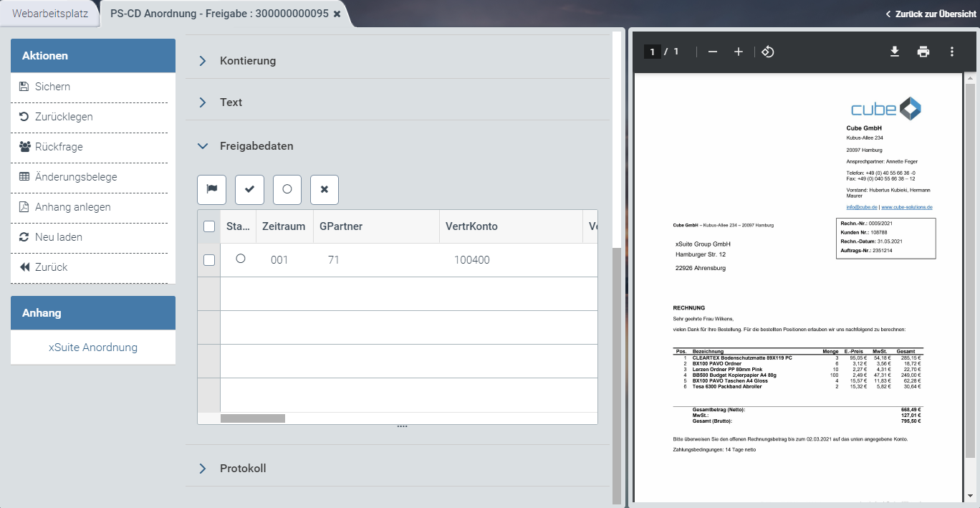The height and width of the screenshot is (508, 980).
Task: Click the checkmark approve button
Action: click(x=249, y=189)
